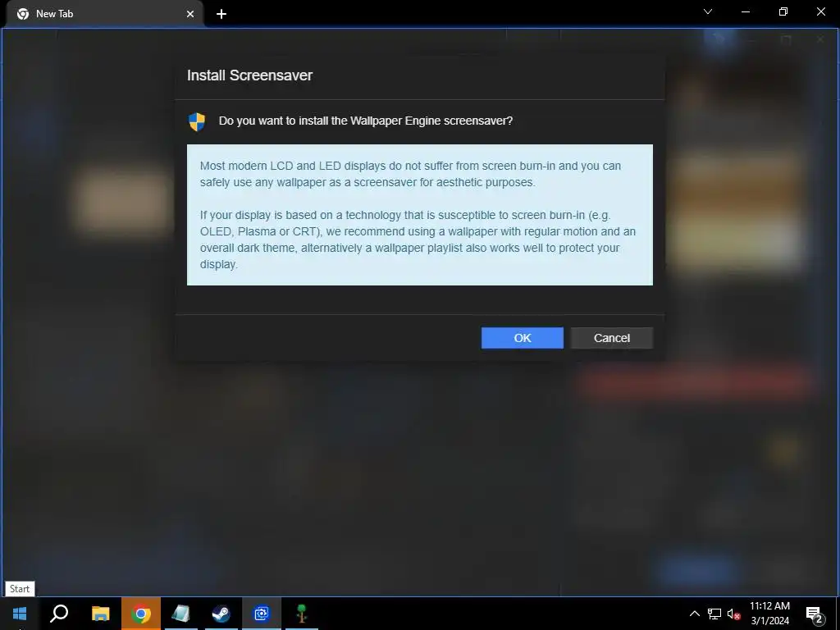Open taskbar search magnifier
This screenshot has height=630, width=840.
[x=59, y=614]
